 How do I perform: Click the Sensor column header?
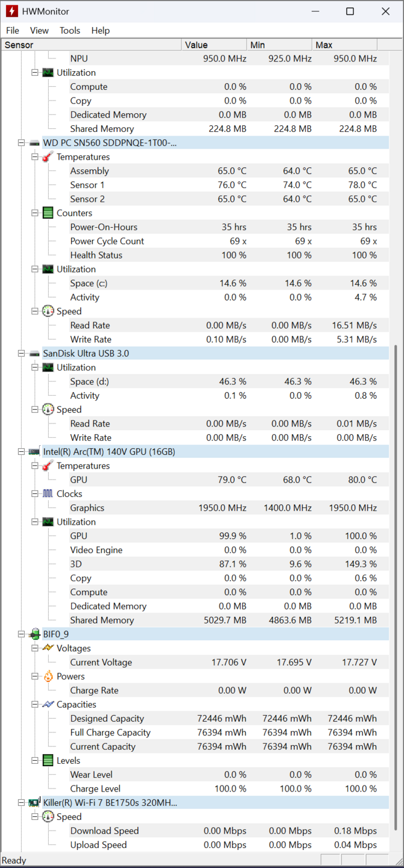pyautogui.click(x=90, y=45)
